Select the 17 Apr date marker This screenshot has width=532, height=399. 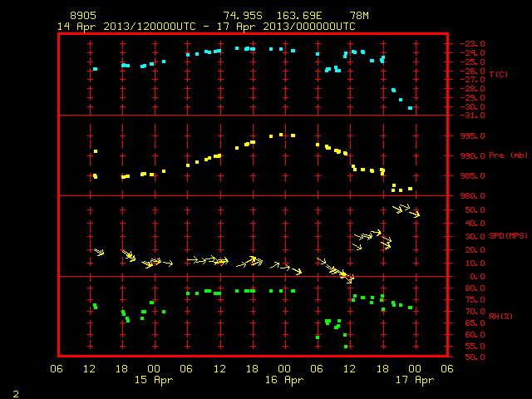point(415,380)
